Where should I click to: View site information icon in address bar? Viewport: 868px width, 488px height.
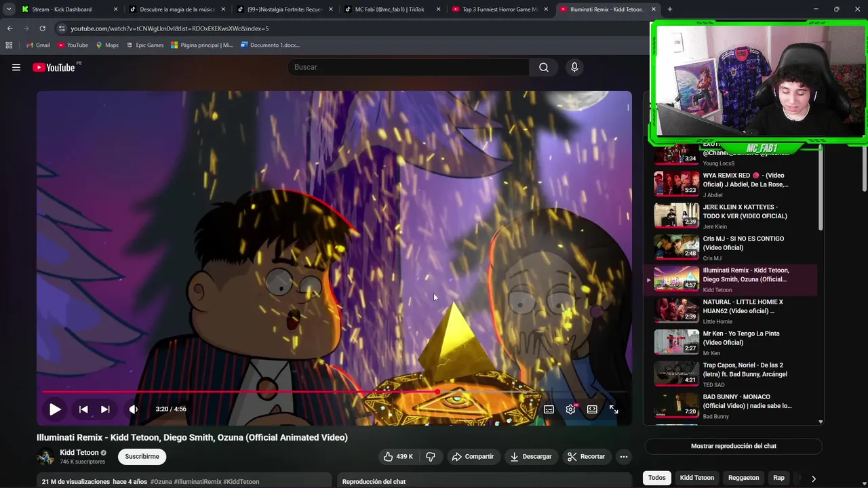pyautogui.click(x=62, y=28)
